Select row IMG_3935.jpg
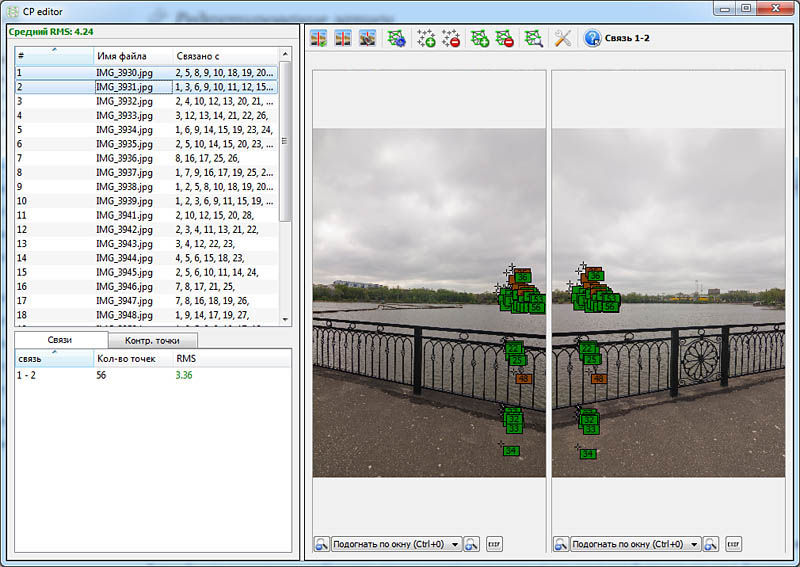Image resolution: width=800 pixels, height=567 pixels. coord(147,144)
